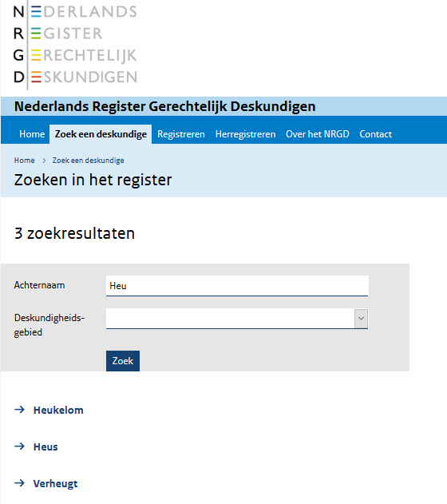Open the Home navigation tab
Image resolution: width=447 pixels, height=504 pixels.
(32, 134)
